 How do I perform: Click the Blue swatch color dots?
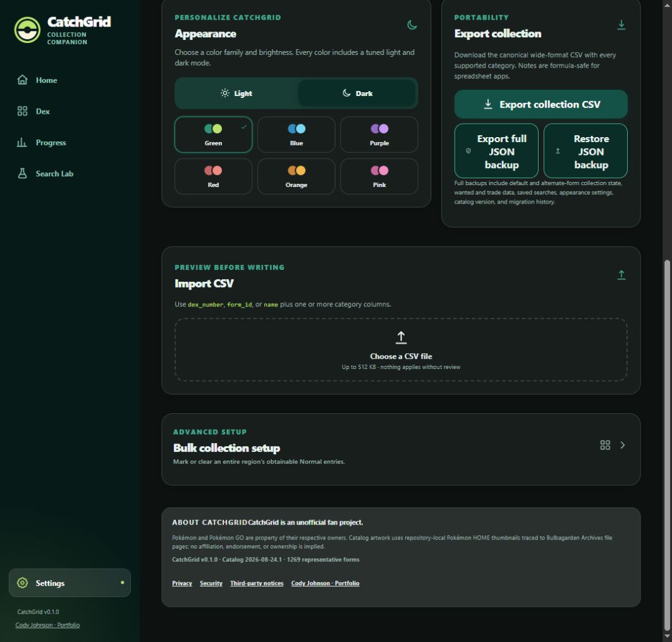(x=296, y=128)
